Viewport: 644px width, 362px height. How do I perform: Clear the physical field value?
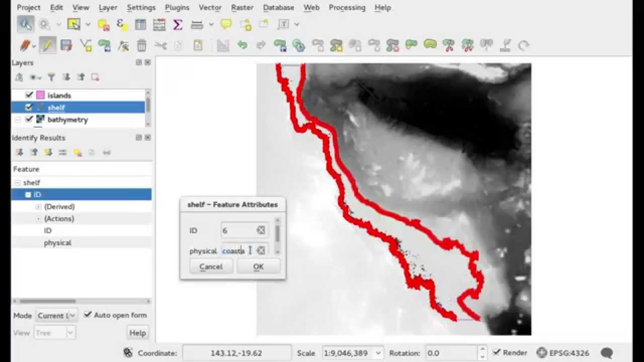tap(261, 250)
